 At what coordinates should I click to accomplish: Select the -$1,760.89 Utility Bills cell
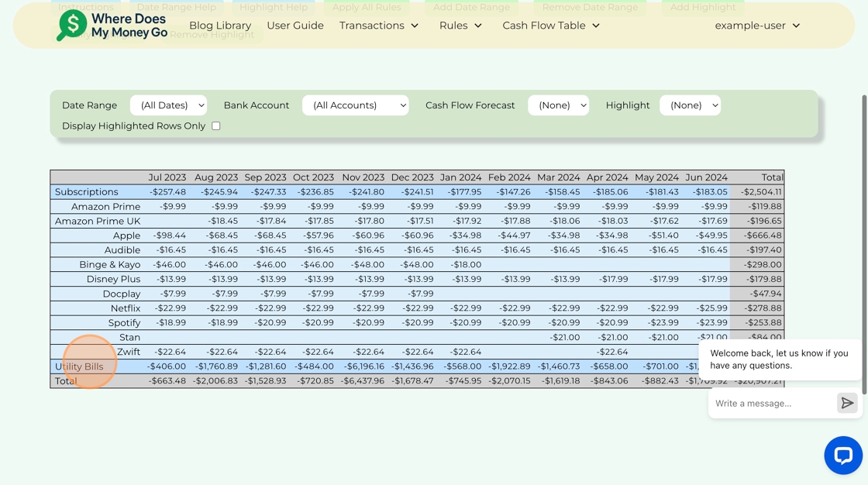pos(216,366)
